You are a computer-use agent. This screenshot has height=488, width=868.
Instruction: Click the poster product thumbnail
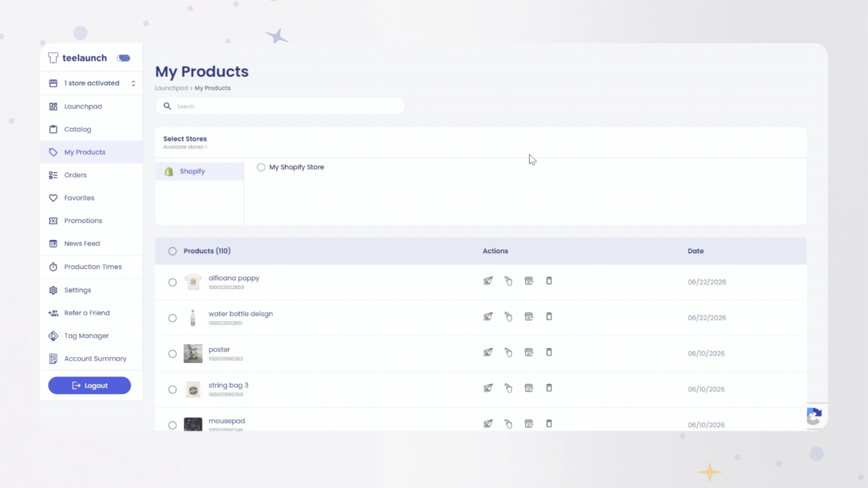tap(193, 354)
